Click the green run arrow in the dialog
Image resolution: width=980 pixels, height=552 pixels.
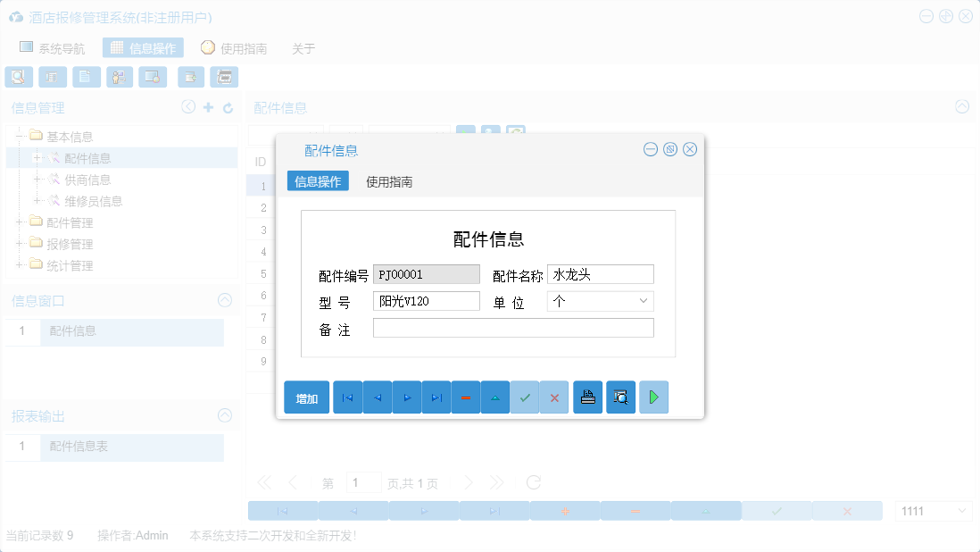click(x=653, y=397)
